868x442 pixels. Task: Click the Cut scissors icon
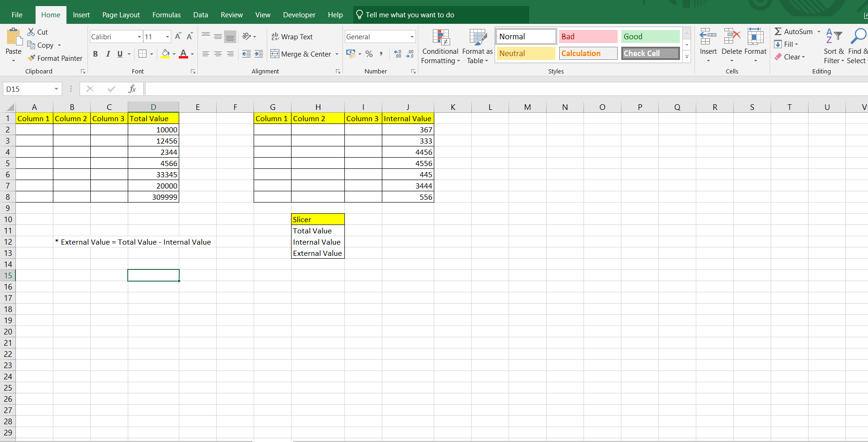tap(31, 32)
